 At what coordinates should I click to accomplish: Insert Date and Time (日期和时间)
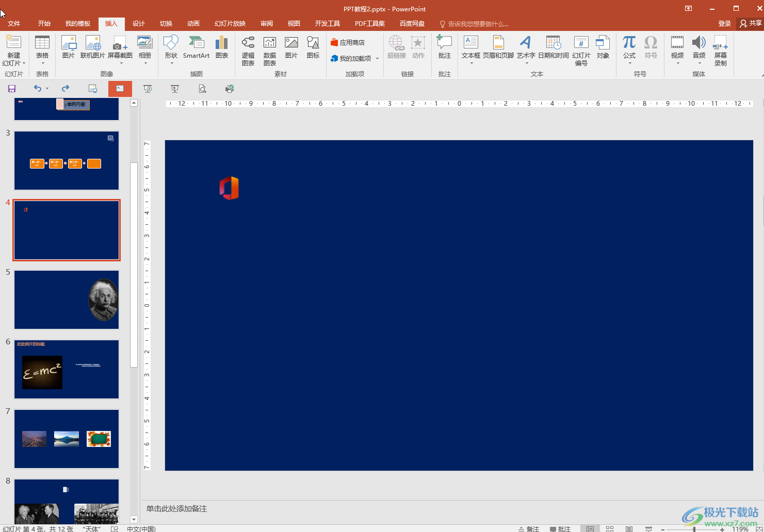click(x=554, y=47)
